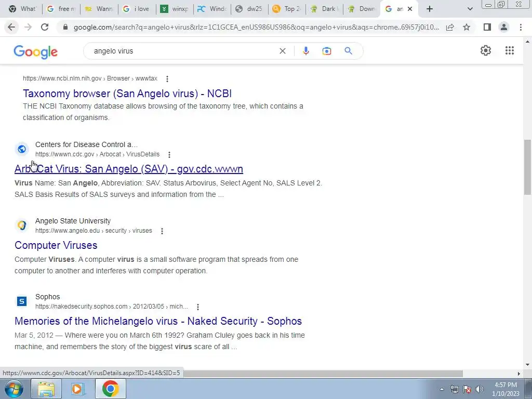532x399 pixels.
Task: Click the www.angelo.edu URL breadcrumb
Action: point(94,230)
